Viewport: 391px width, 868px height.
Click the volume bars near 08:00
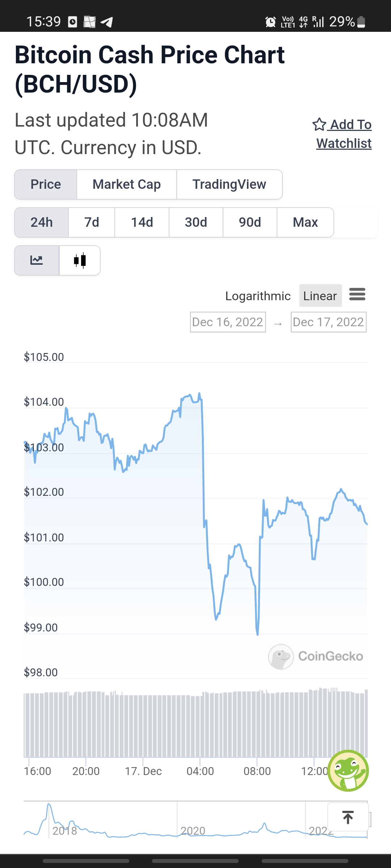click(x=257, y=724)
